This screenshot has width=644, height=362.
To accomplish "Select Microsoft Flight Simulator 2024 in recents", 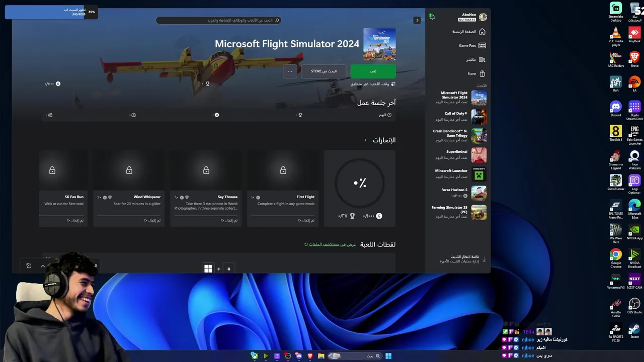I will coord(458,98).
